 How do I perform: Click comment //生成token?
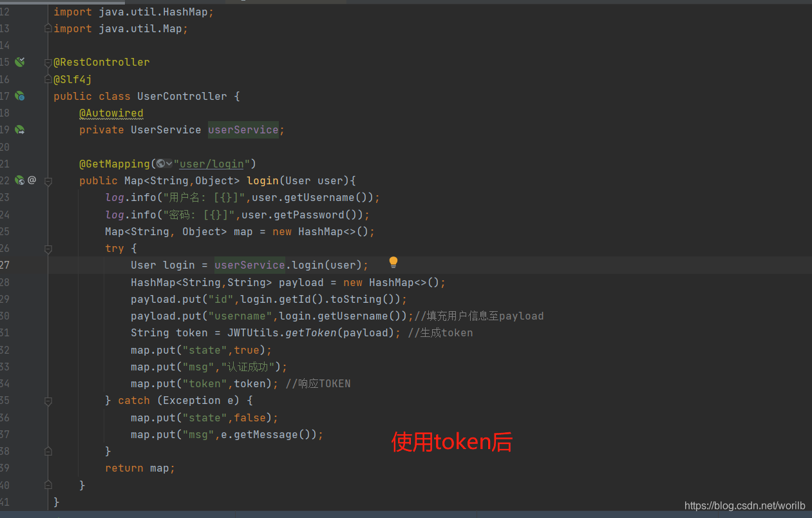440,332
